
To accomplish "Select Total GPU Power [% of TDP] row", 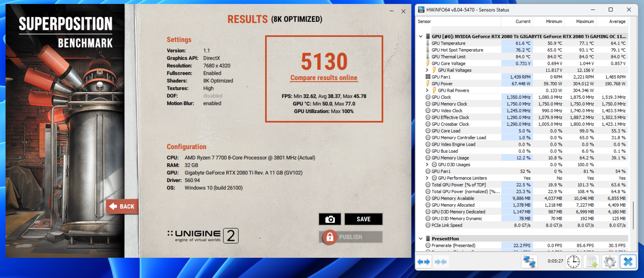I will [525, 185].
